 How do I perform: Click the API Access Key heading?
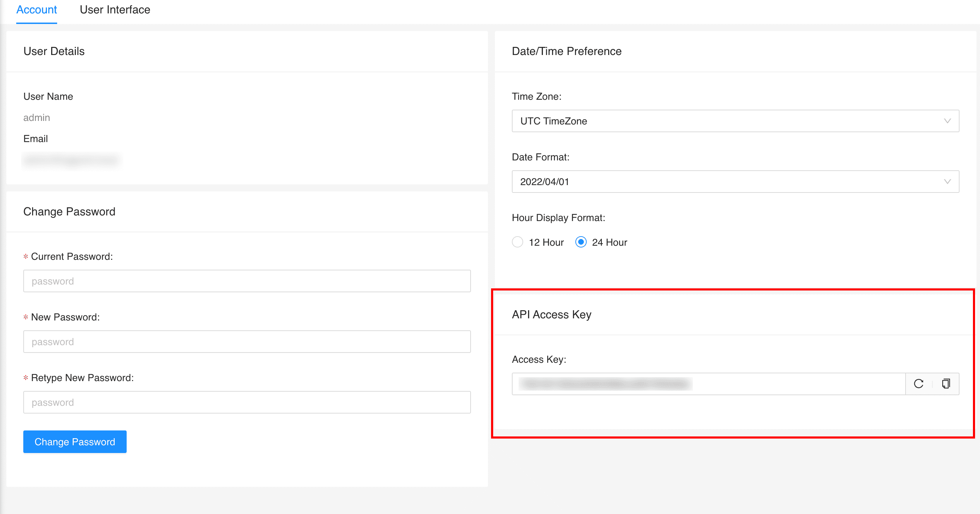[551, 315]
